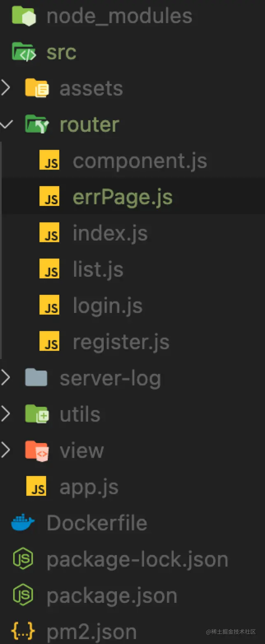Click the JS icon beside login.js
This screenshot has width=265, height=644.
click(x=49, y=305)
